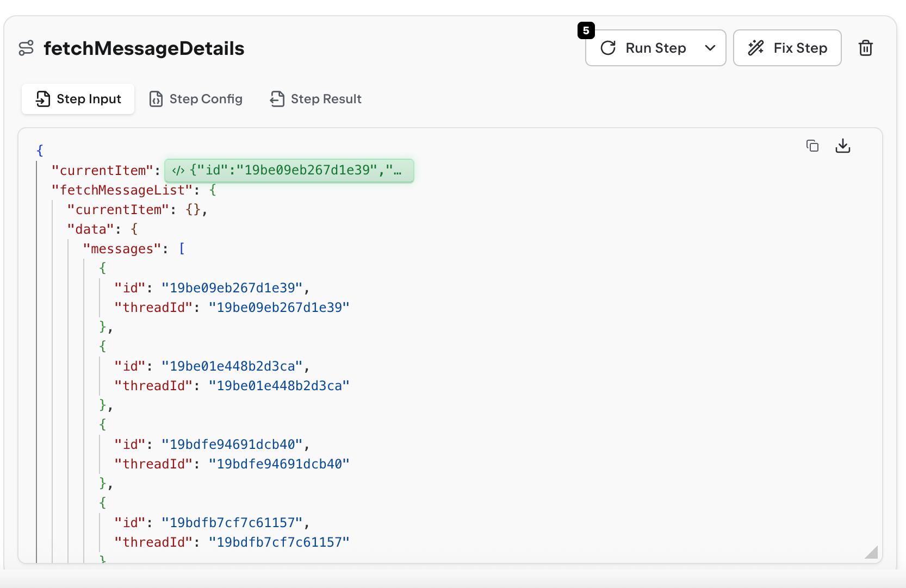Click the workflow icon beside fetchMessageDetails
The image size is (906, 588).
point(26,48)
